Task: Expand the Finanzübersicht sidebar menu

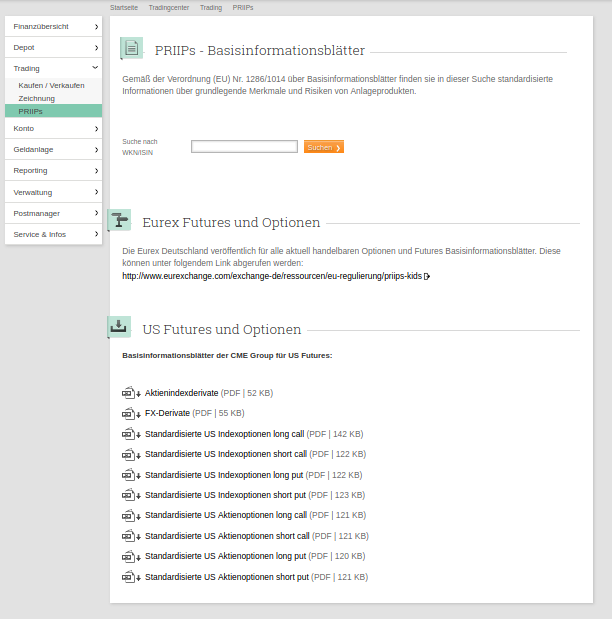Action: (x=53, y=26)
